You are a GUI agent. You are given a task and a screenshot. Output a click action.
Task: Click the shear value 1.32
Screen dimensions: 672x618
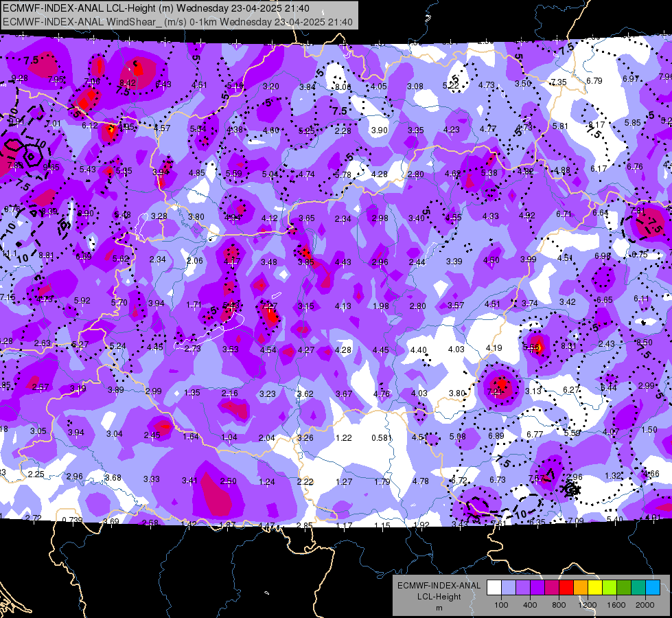click(x=613, y=476)
